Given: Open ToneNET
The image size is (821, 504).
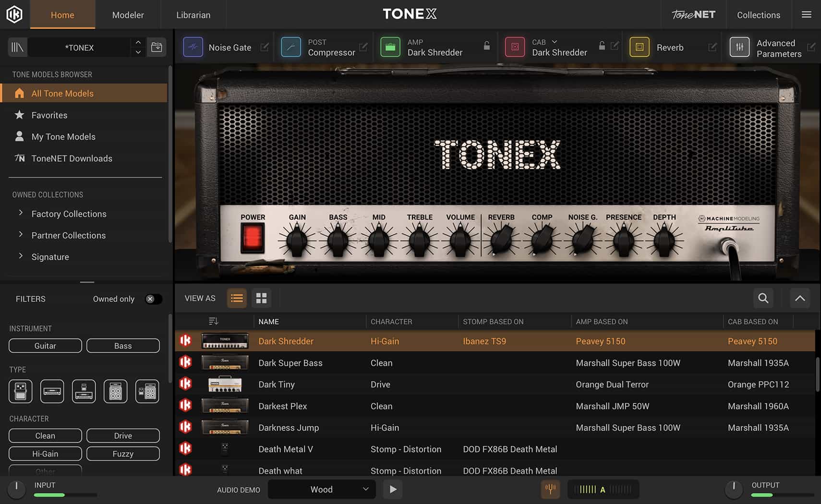Looking at the screenshot, I should coord(693,15).
